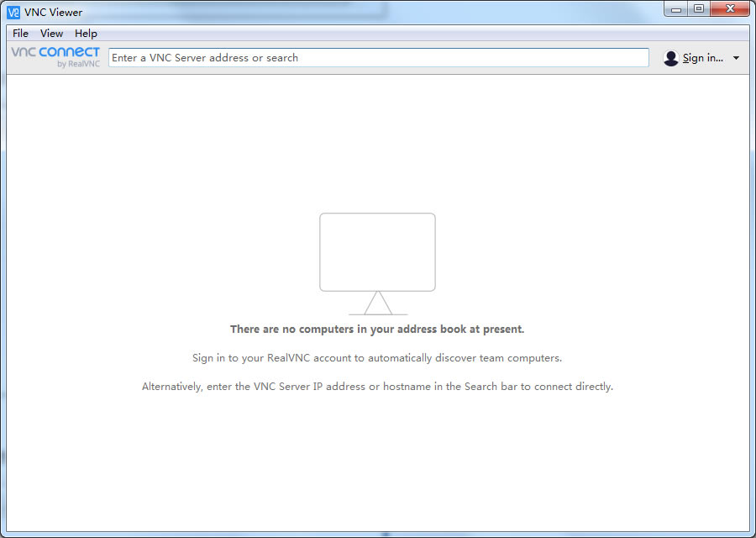The width and height of the screenshot is (756, 538).
Task: Click the RealVNC account sign-in hint text
Action: click(377, 357)
